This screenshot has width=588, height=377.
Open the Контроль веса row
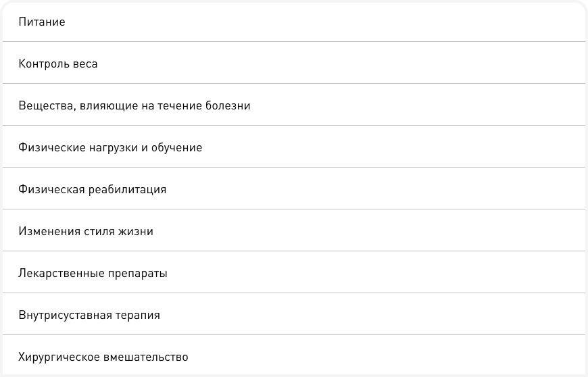[58, 64]
